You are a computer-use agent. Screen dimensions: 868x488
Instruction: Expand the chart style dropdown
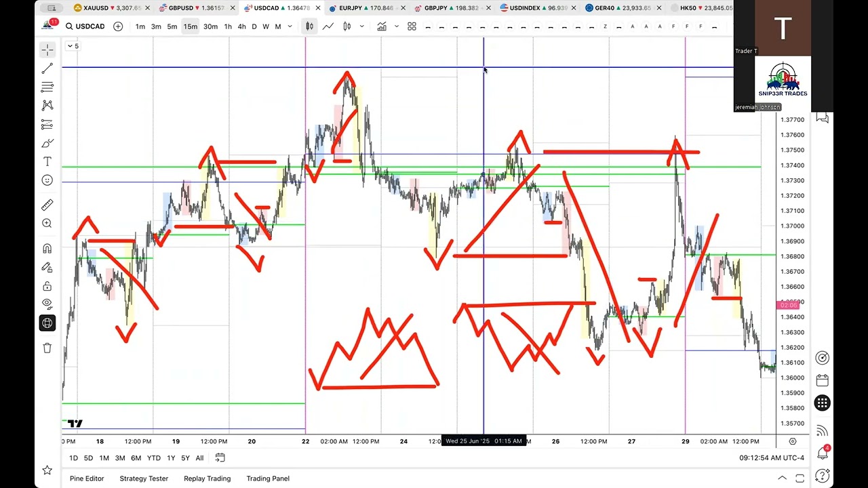(361, 26)
